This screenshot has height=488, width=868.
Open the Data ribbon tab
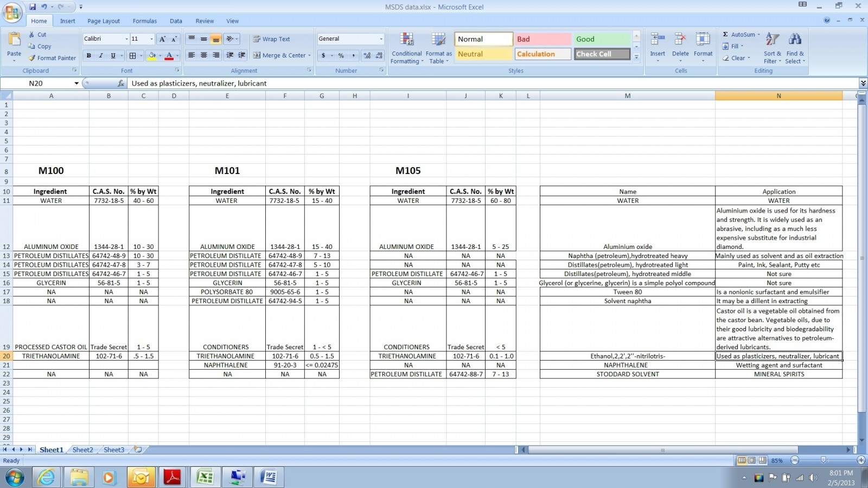coord(176,21)
